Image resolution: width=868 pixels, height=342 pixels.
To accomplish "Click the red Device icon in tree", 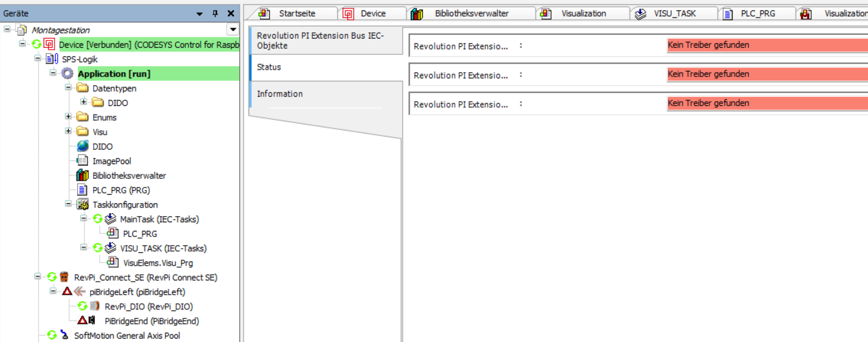I will pyautogui.click(x=49, y=44).
